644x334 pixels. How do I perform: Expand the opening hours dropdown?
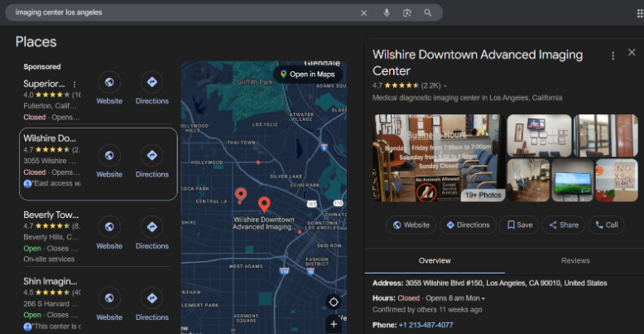click(x=483, y=298)
